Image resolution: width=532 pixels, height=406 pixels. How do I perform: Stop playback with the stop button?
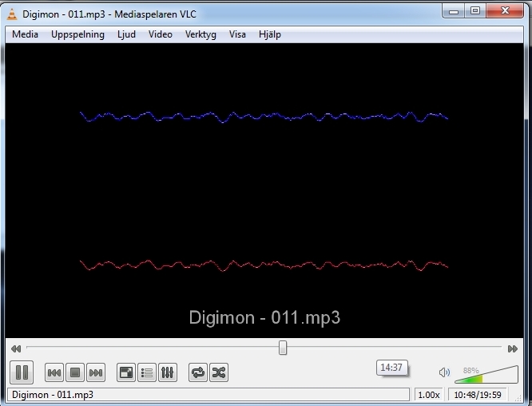[75, 372]
